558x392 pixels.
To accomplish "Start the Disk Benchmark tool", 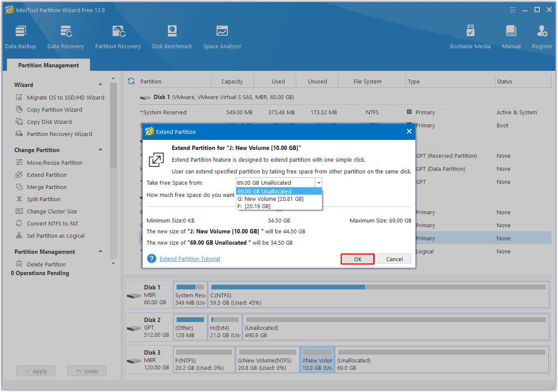I will coord(172,37).
